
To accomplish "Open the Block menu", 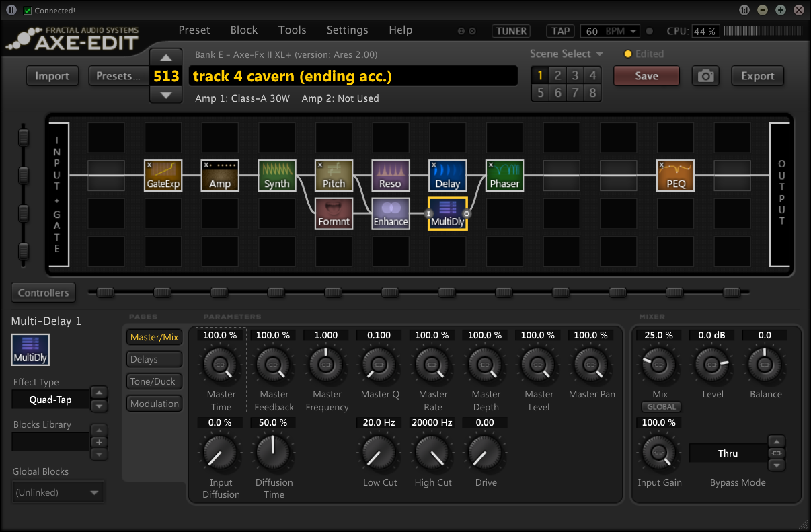I will (244, 30).
